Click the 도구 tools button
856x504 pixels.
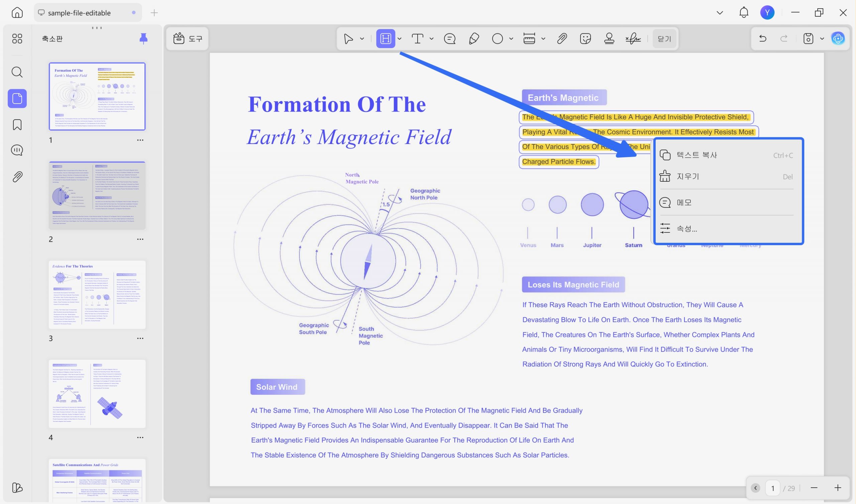[x=188, y=39]
